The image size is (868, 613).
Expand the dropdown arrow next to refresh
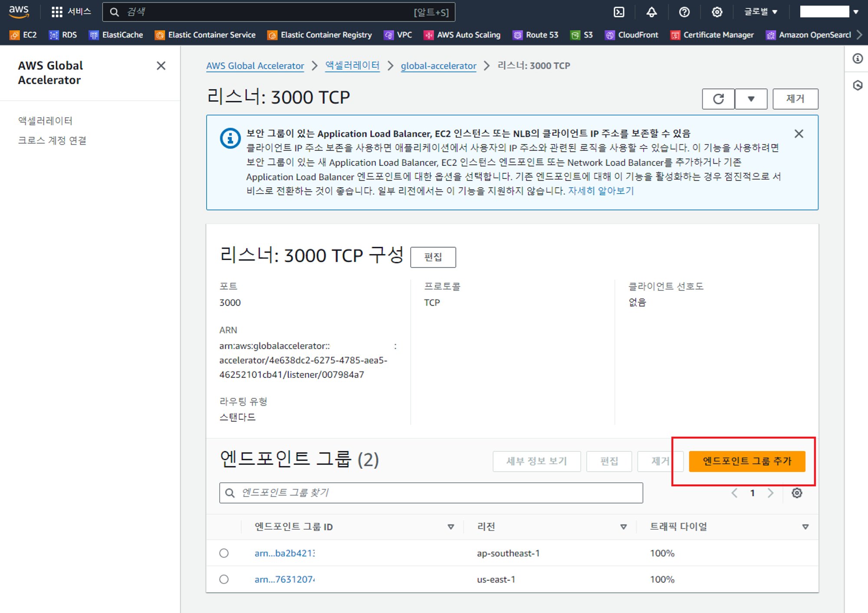click(751, 99)
